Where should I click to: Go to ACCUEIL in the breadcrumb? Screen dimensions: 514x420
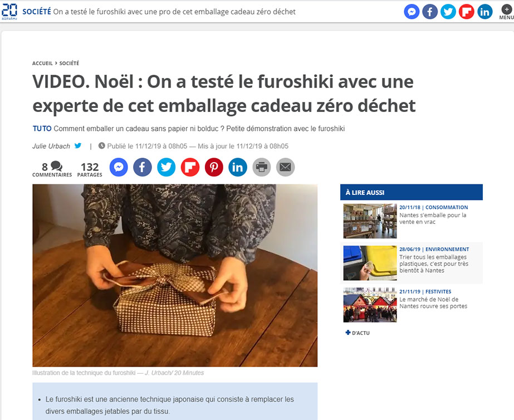pos(42,63)
